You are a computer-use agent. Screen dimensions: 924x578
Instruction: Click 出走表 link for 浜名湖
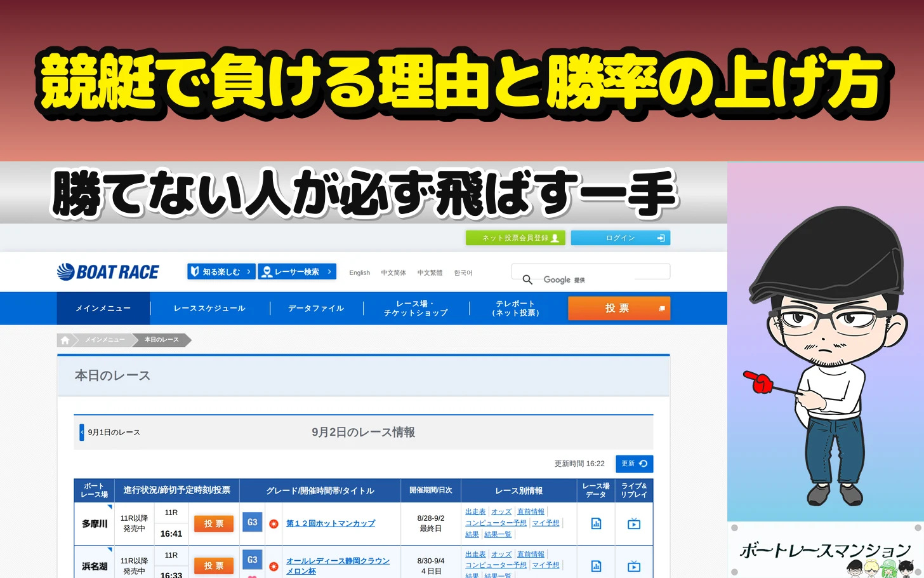tap(475, 554)
